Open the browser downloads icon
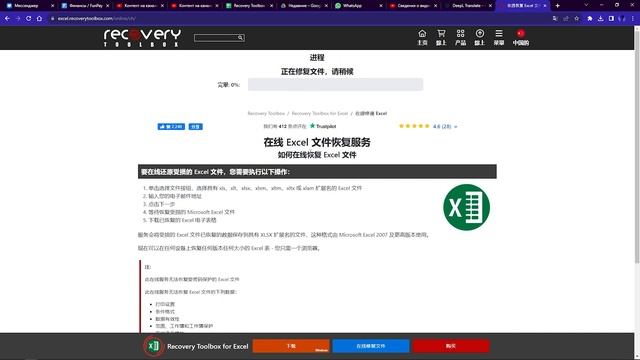 pyautogui.click(x=600, y=18)
